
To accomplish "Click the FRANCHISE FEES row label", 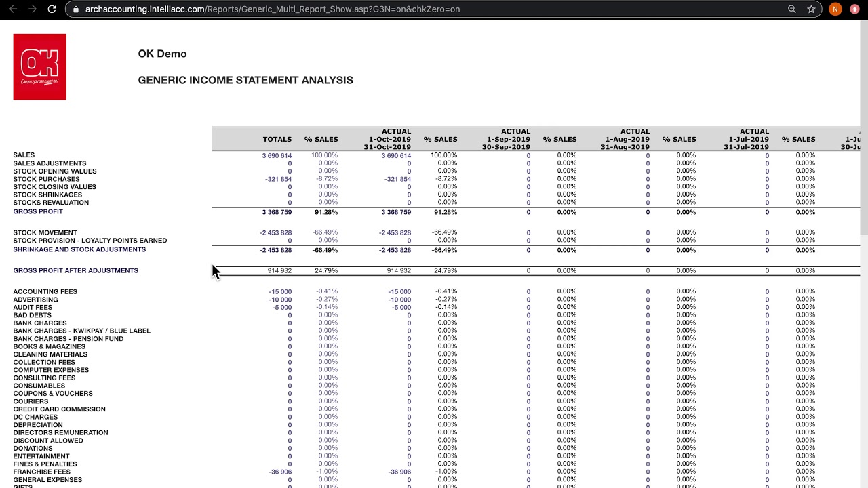I will coord(41,472).
